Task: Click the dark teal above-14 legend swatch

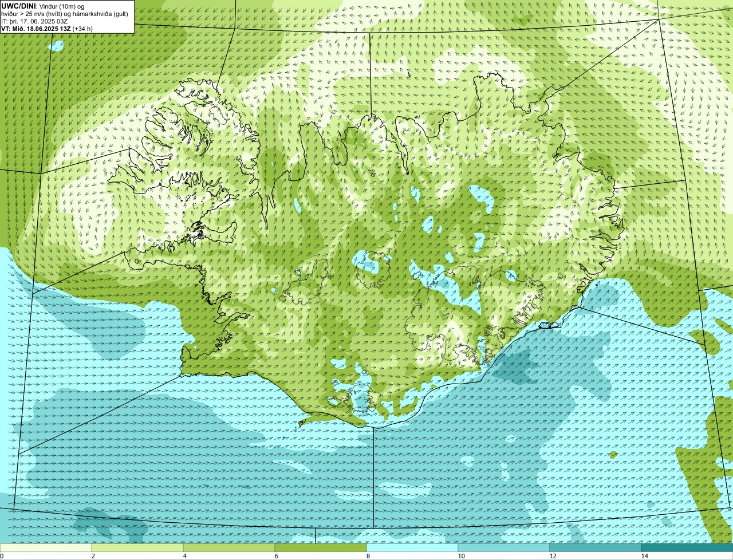Action: pyautogui.click(x=687, y=547)
